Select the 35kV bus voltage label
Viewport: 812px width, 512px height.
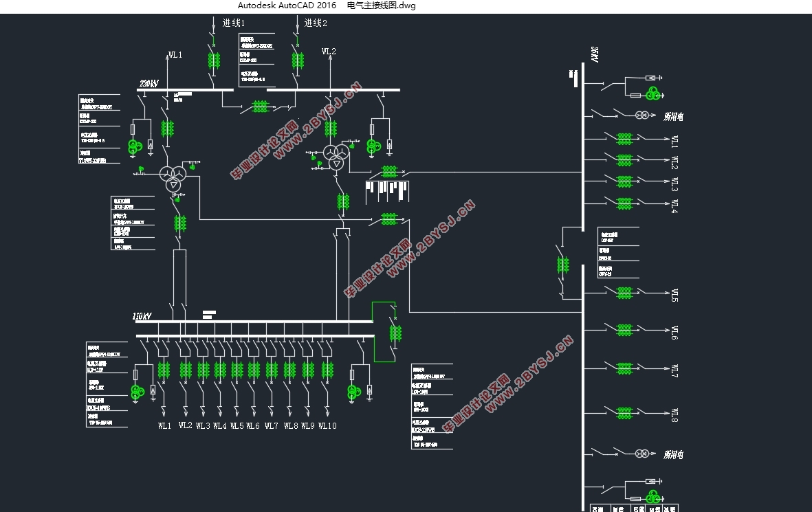595,54
